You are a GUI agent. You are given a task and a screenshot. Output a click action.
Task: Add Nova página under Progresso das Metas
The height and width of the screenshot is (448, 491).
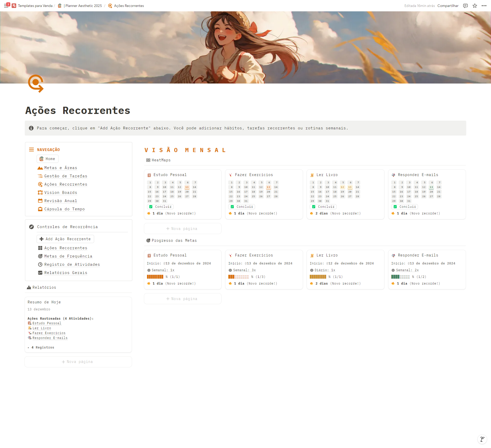[x=183, y=299]
